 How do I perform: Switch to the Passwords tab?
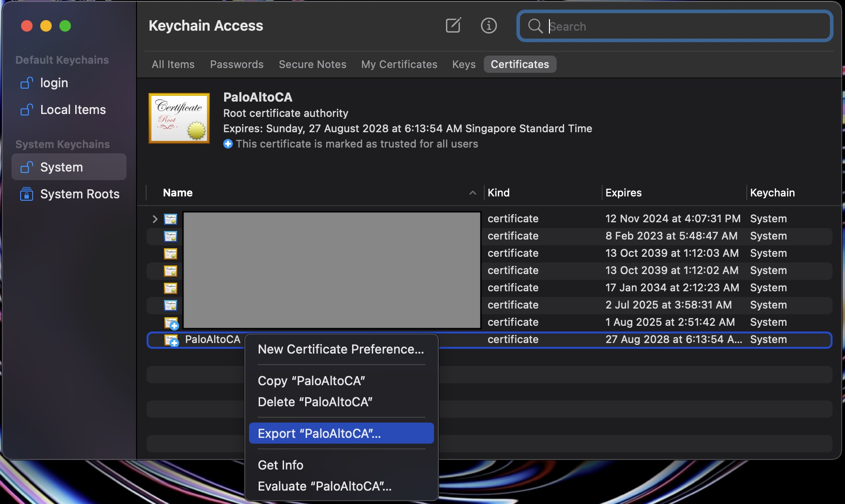(237, 64)
